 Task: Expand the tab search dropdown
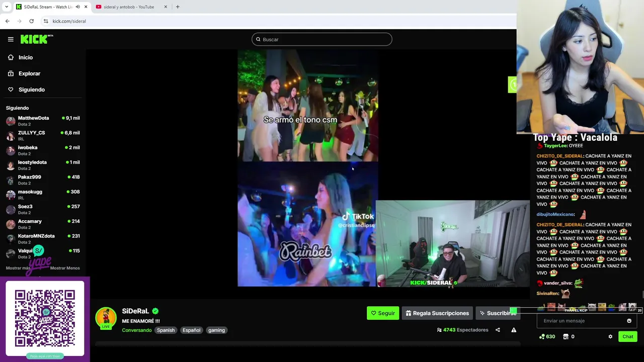[7, 7]
